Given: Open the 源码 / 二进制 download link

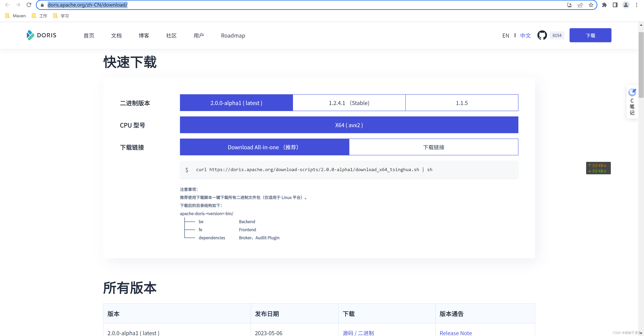Looking at the screenshot, I should 358,333.
